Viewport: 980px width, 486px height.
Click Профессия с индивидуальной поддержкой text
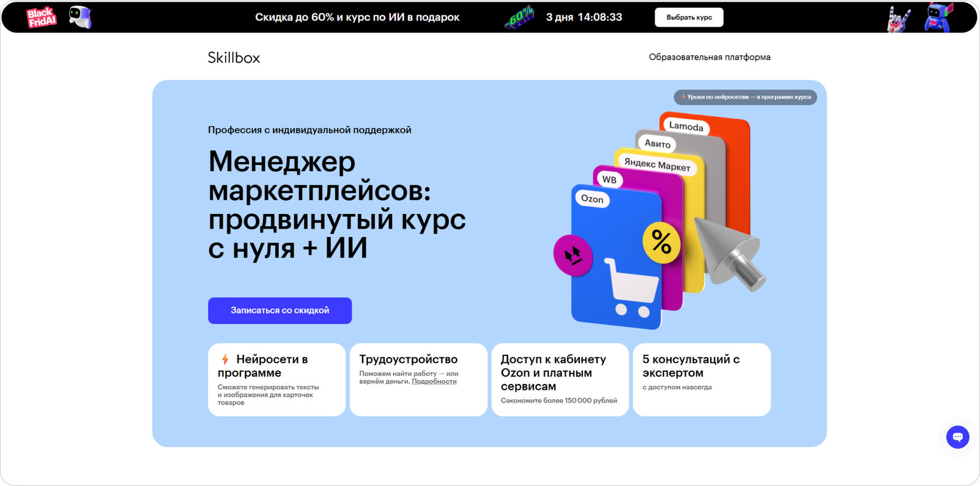(x=310, y=130)
